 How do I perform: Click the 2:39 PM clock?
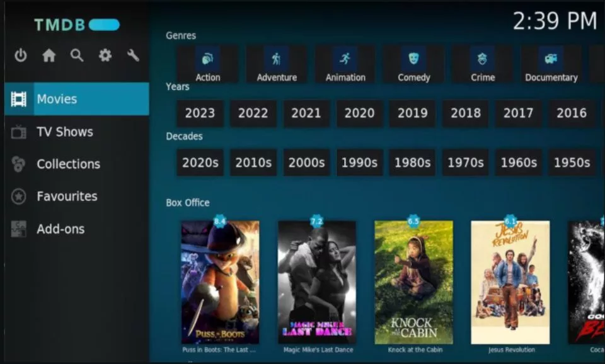pyautogui.click(x=555, y=21)
